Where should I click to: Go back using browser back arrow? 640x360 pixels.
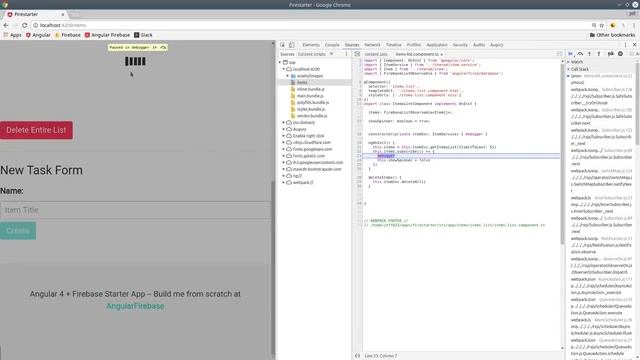pos(6,25)
